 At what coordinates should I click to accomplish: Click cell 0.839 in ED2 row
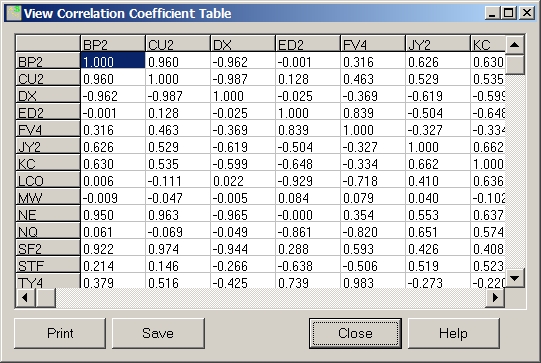373,111
